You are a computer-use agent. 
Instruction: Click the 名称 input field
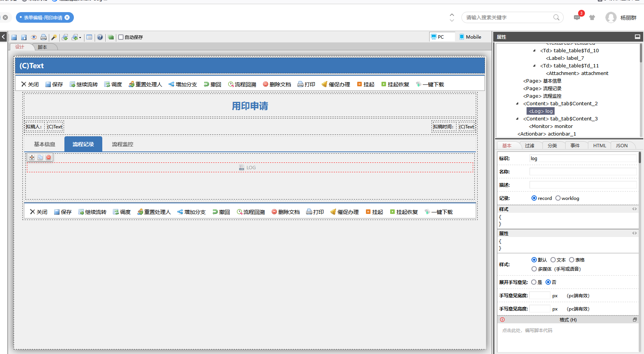(x=583, y=172)
